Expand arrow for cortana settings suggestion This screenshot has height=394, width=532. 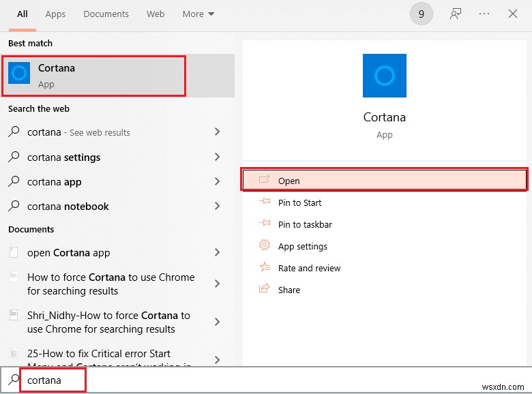click(217, 157)
